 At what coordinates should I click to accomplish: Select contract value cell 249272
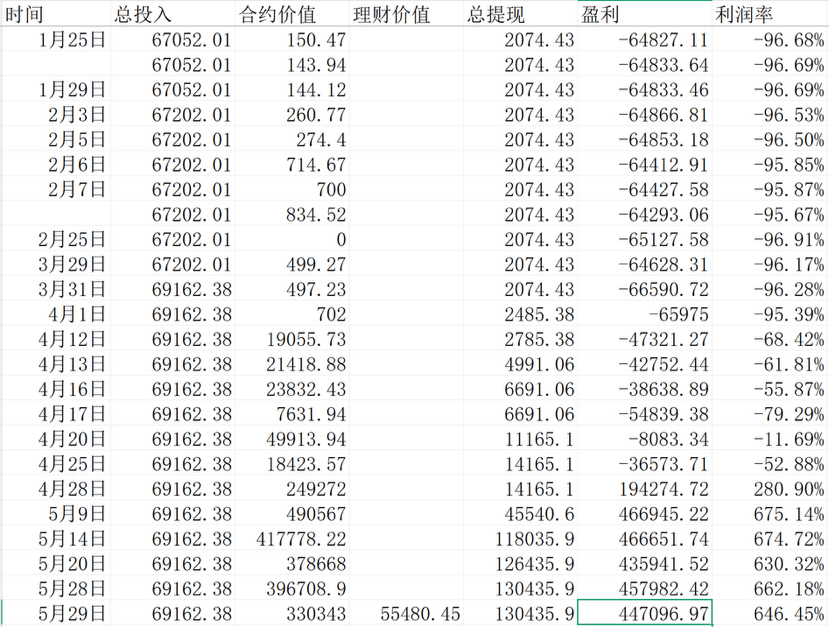pos(292,488)
